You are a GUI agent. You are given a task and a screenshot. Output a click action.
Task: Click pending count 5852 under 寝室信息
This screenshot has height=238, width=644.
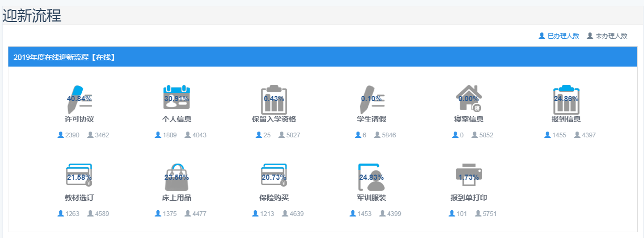[x=486, y=135]
